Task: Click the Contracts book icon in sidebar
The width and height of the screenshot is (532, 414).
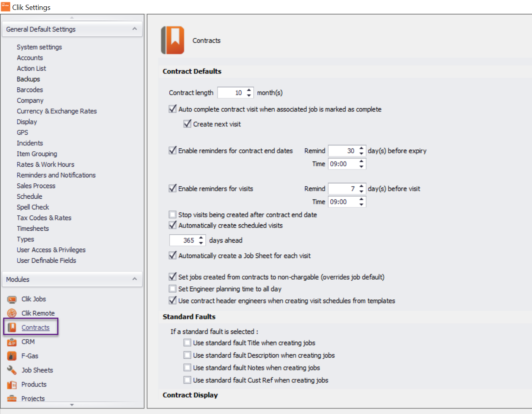Action: (x=12, y=327)
